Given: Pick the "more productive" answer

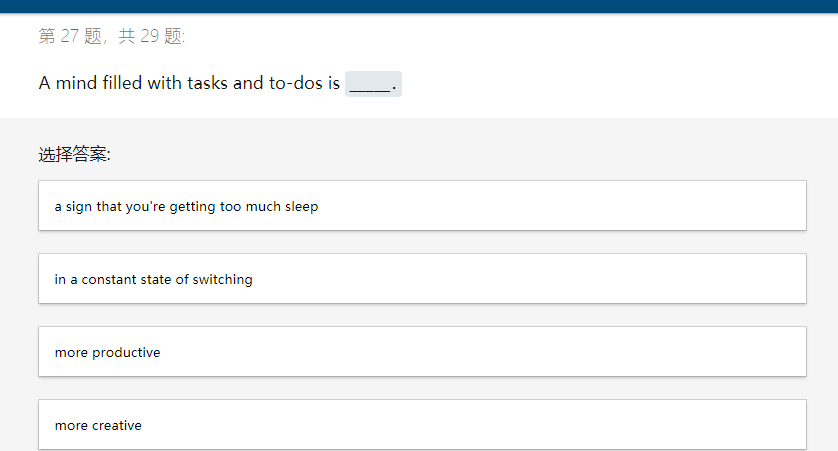Looking at the screenshot, I should click(x=422, y=352).
